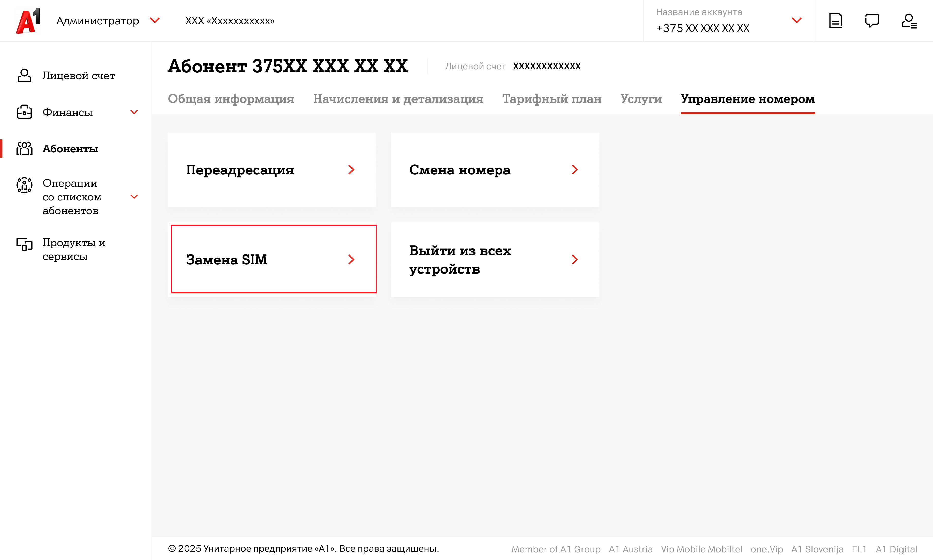
Task: Open the chat messages icon
Action: pos(872,21)
